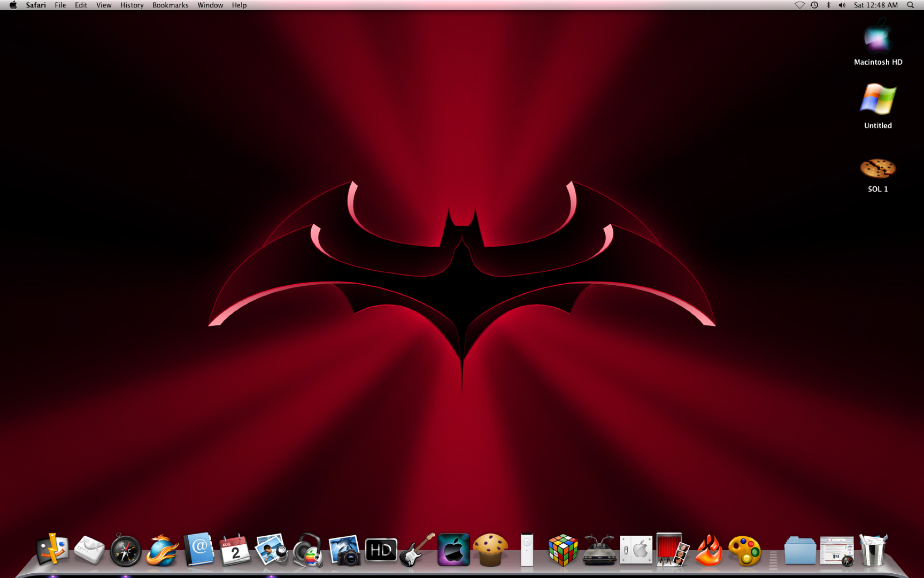Select the Macintosh HD desktop drive
Image resolution: width=924 pixels, height=578 pixels.
click(878, 42)
